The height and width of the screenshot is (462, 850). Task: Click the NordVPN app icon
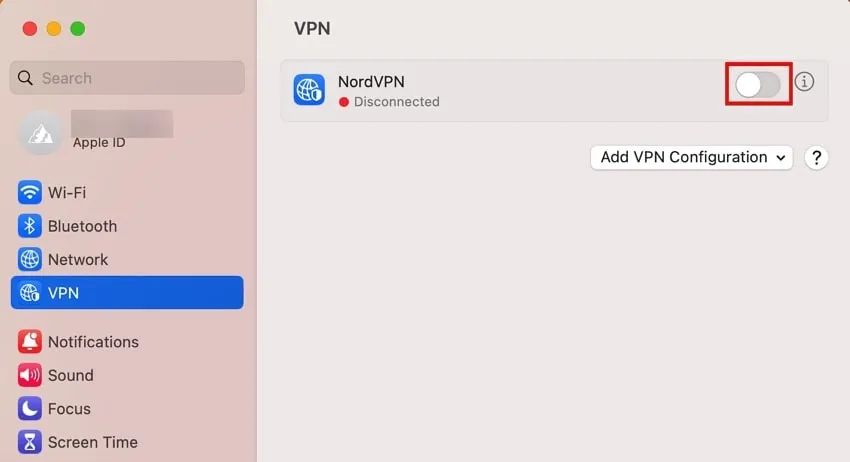309,90
